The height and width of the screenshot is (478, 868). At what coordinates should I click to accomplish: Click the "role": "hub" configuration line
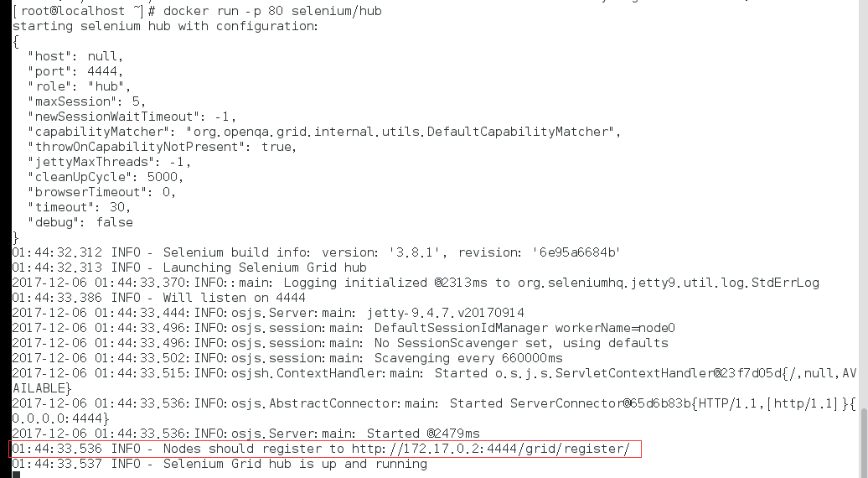click(x=79, y=86)
